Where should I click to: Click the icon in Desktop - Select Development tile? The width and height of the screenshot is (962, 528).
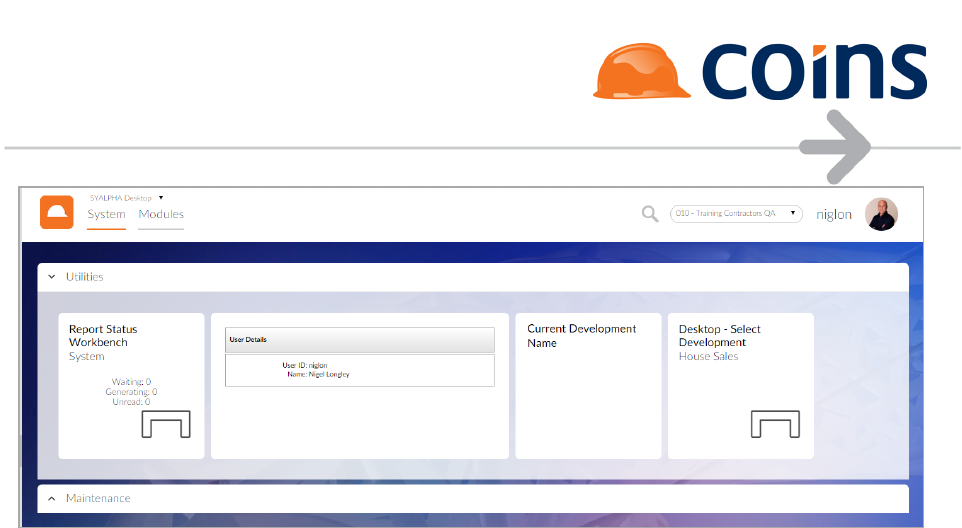(x=775, y=424)
